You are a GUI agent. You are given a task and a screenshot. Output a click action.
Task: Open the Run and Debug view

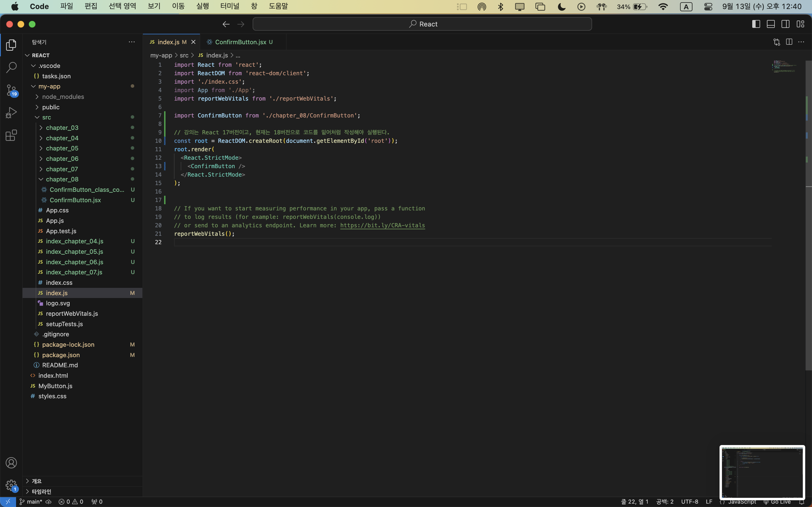11,113
